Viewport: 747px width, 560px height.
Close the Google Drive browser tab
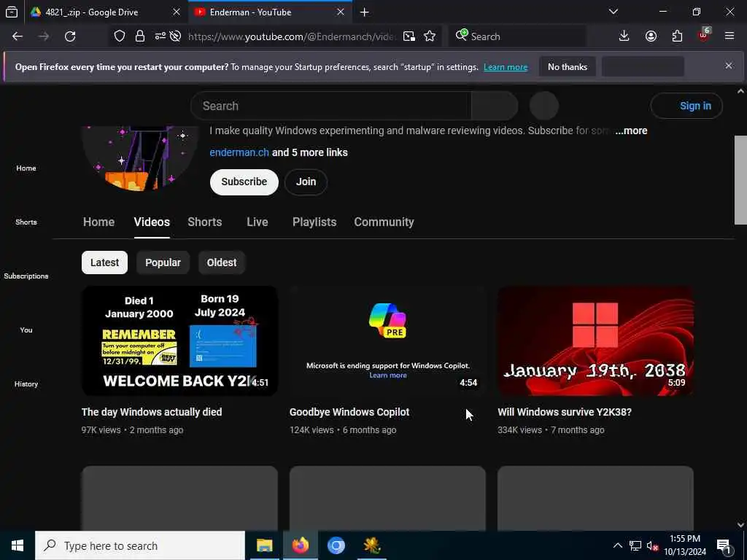177,12
